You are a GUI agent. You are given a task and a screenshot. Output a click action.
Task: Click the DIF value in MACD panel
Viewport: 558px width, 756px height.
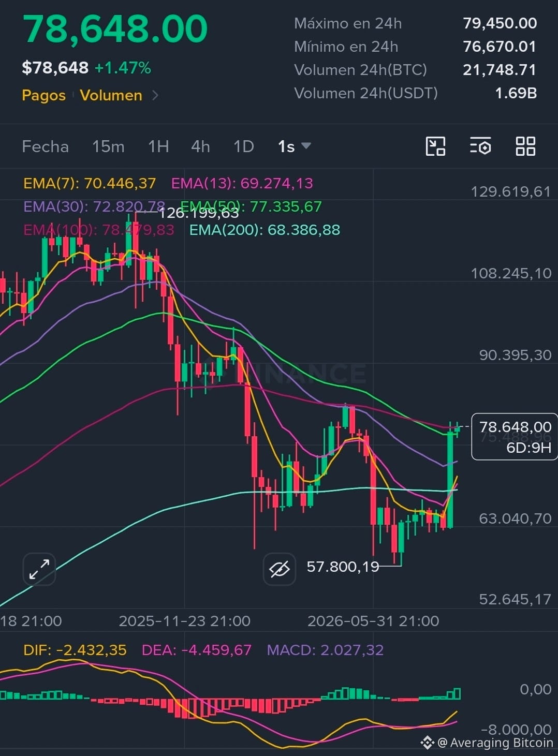click(75, 650)
